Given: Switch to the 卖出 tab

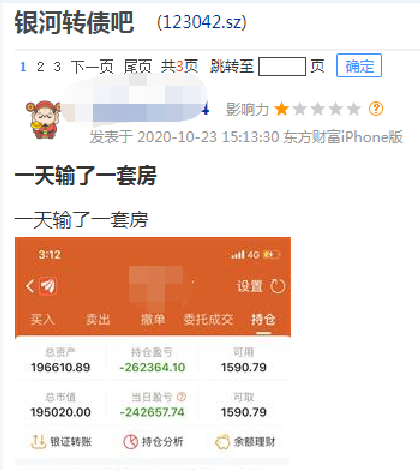Looking at the screenshot, I should click(x=98, y=320).
